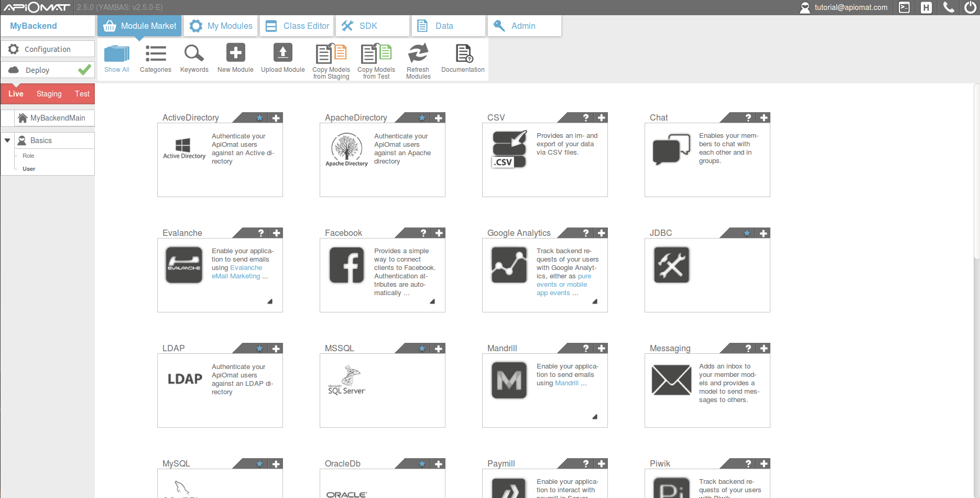Click the tutorial@apiomat.com account name
980x498 pixels.
tap(851, 7)
